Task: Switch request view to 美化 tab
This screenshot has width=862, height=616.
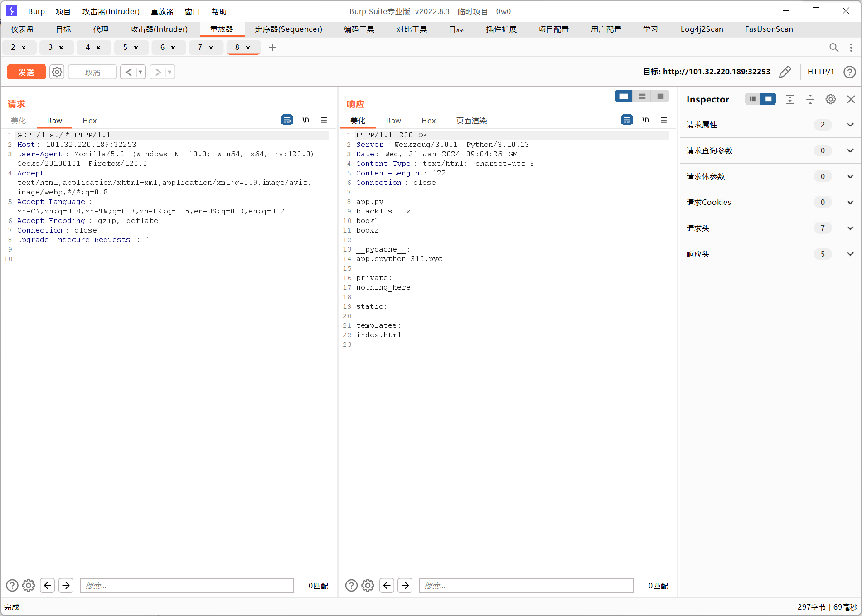Action: pos(19,121)
